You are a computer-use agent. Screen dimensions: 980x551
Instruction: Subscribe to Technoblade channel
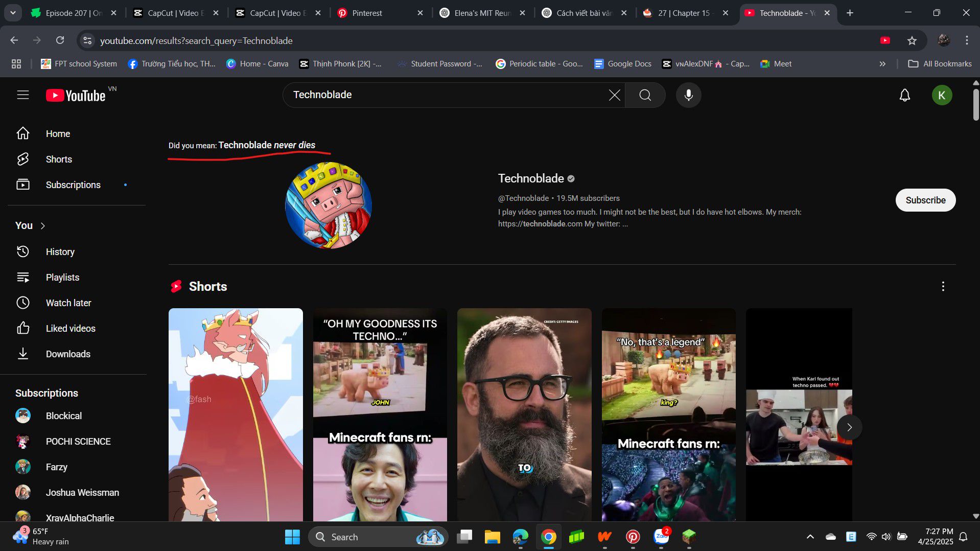(x=925, y=200)
